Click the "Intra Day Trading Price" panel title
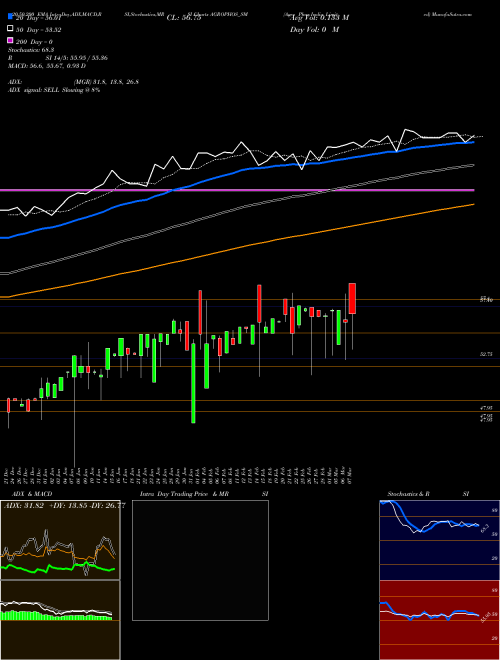The width and height of the screenshot is (500, 660). tap(174, 494)
